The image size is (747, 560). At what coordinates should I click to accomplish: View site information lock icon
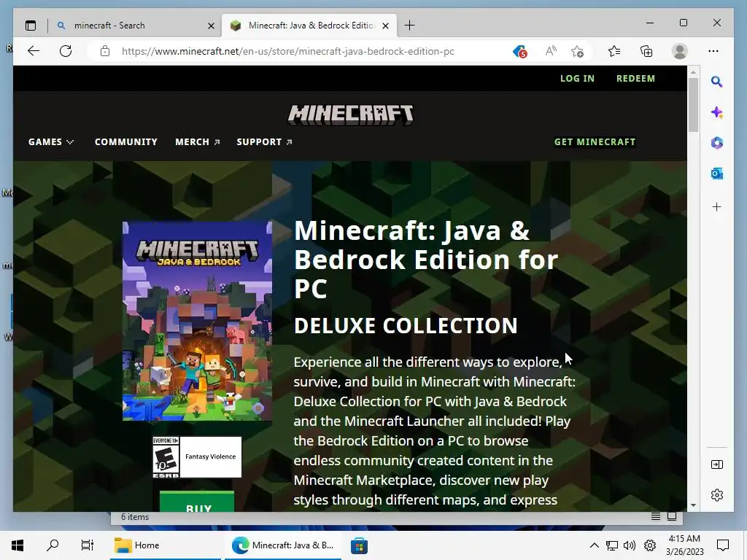tap(105, 51)
